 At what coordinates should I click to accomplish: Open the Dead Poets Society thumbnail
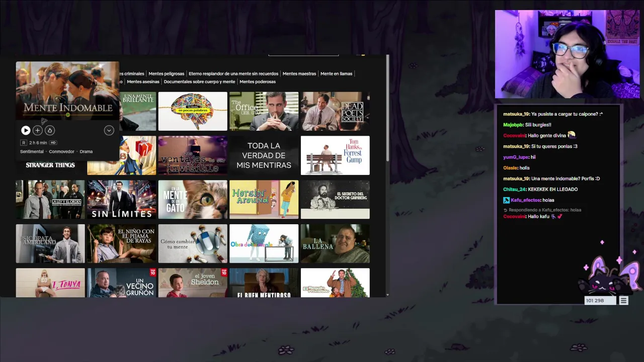pos(335,111)
